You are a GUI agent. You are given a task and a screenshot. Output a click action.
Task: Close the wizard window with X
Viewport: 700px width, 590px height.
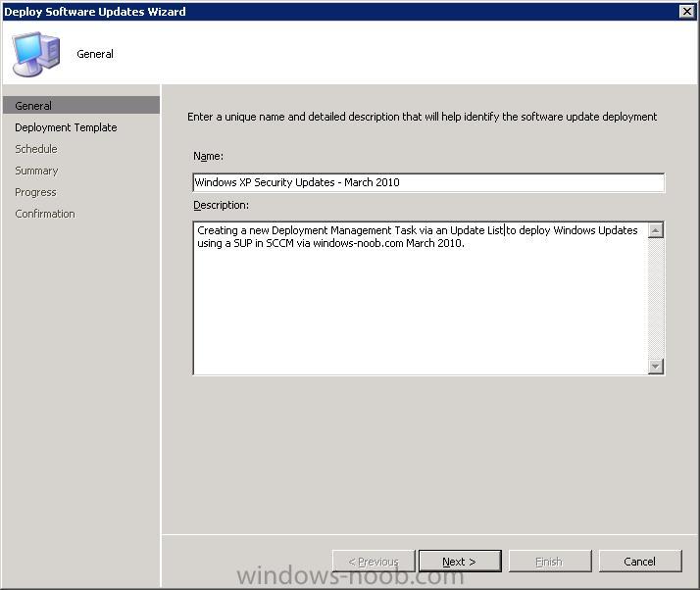pyautogui.click(x=686, y=11)
